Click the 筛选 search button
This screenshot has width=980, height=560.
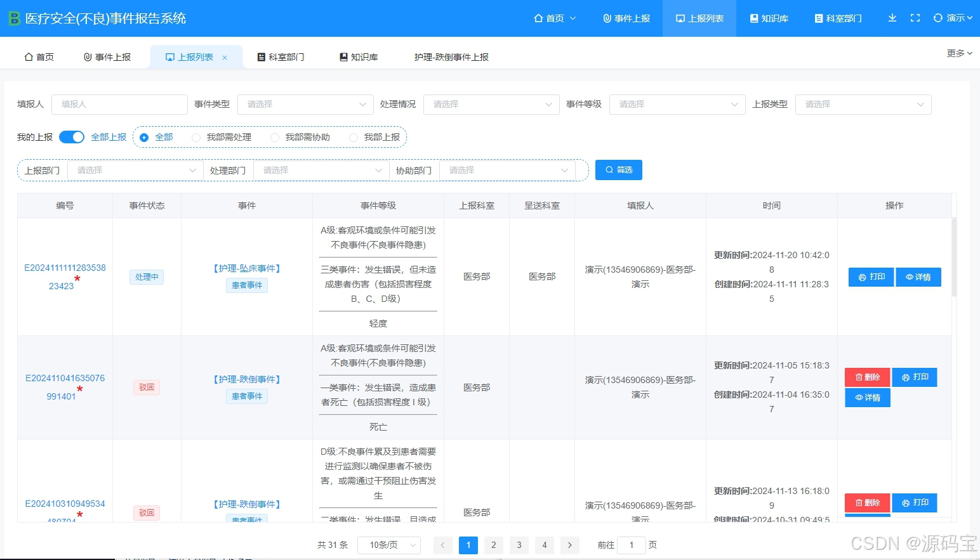[x=619, y=170]
